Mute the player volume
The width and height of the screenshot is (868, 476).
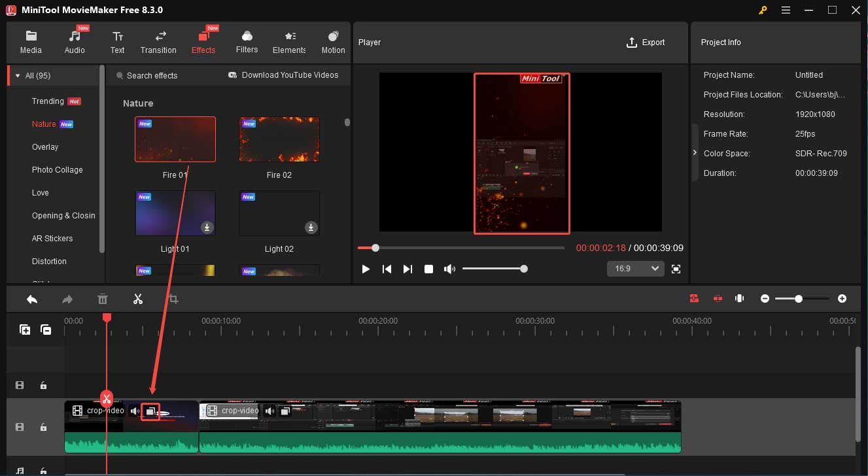pos(449,269)
